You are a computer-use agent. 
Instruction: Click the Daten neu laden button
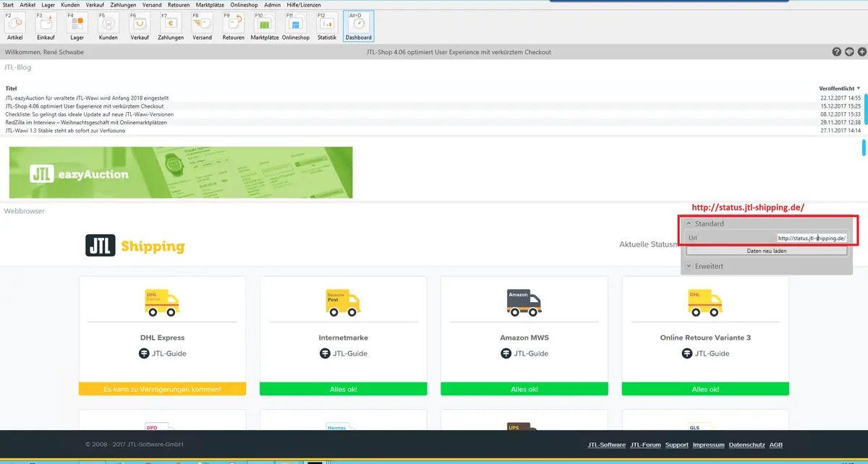(x=767, y=251)
